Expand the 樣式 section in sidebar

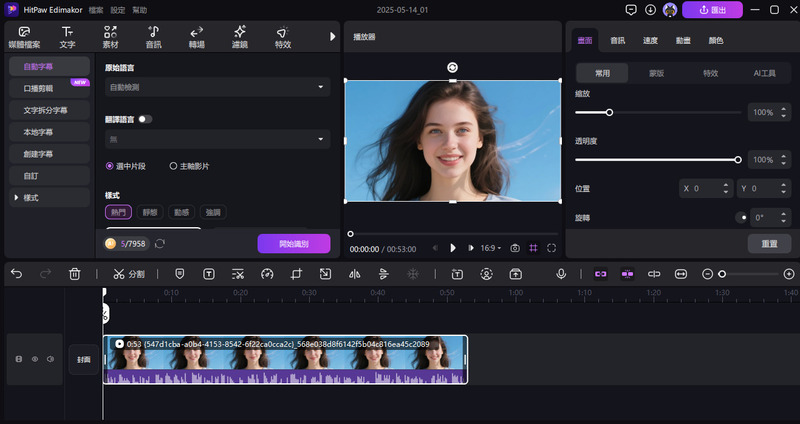point(30,198)
